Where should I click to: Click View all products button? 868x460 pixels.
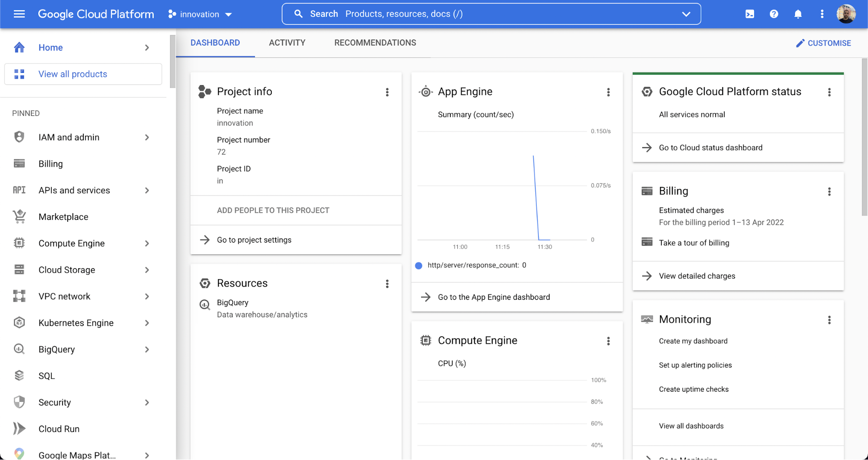coord(83,74)
